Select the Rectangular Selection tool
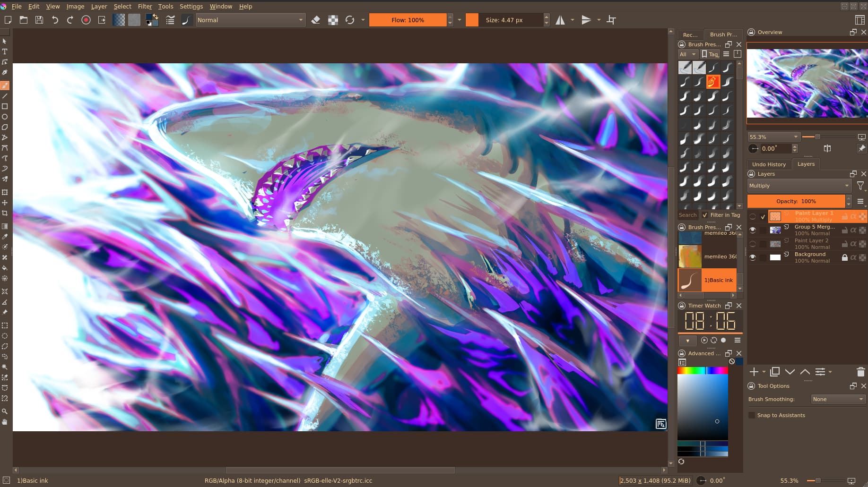Viewport: 868px width, 487px height. (5, 325)
